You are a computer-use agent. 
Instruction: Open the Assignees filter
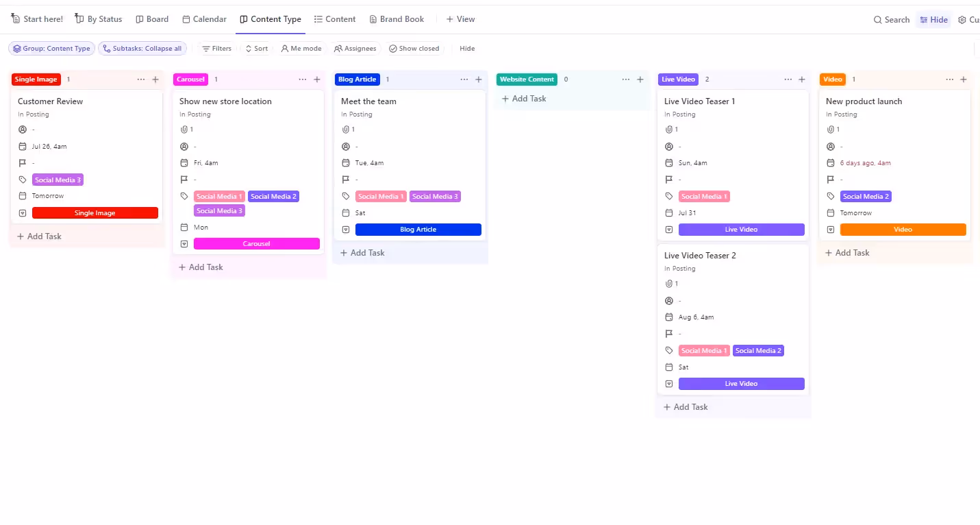pyautogui.click(x=355, y=48)
